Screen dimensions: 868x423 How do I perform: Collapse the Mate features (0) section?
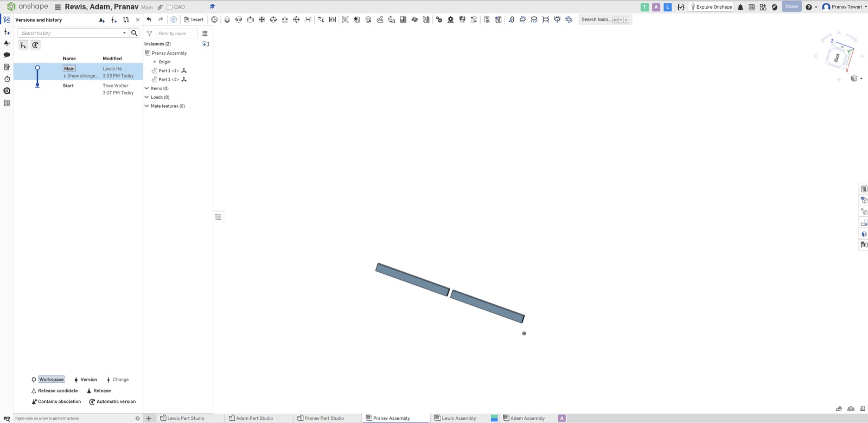point(146,106)
